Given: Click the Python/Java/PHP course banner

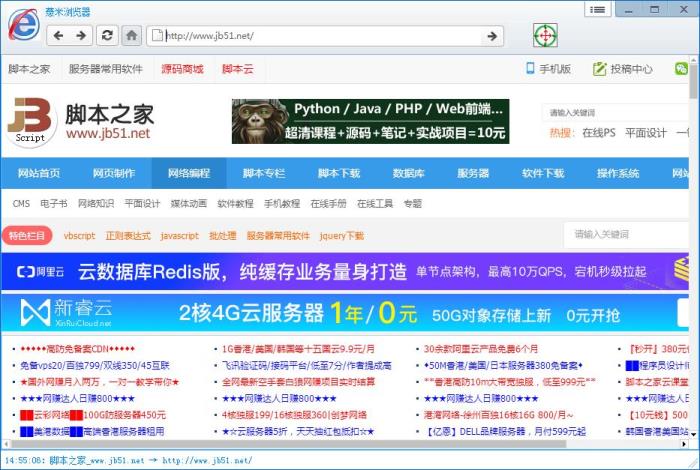Looking at the screenshot, I should click(371, 121).
